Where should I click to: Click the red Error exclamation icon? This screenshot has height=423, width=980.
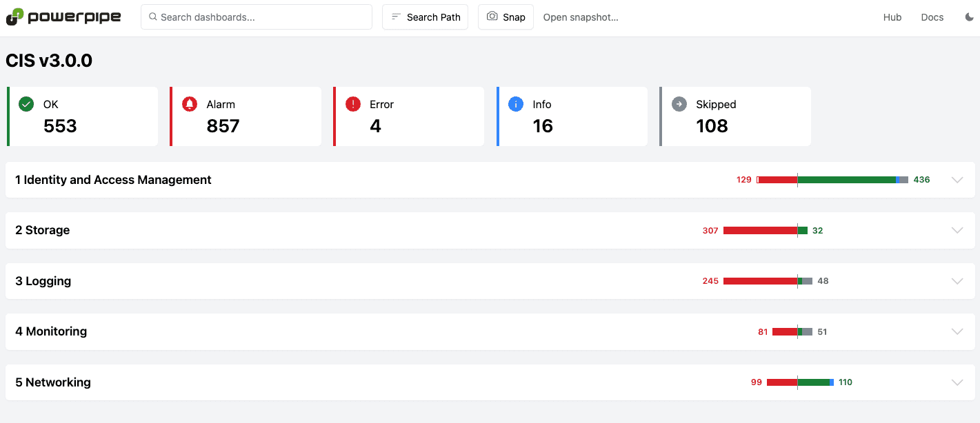tap(352, 104)
